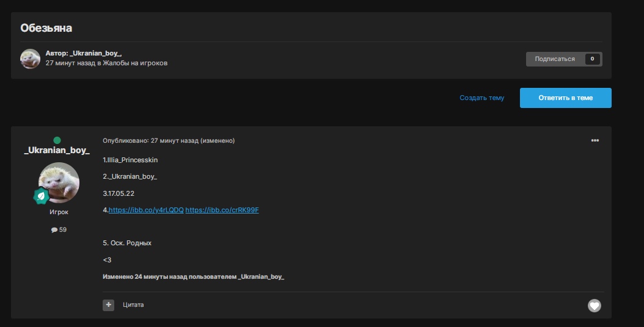Screen dimensions: 644x327
Task: Click the small author avatar in topic header
Action: pos(31,59)
